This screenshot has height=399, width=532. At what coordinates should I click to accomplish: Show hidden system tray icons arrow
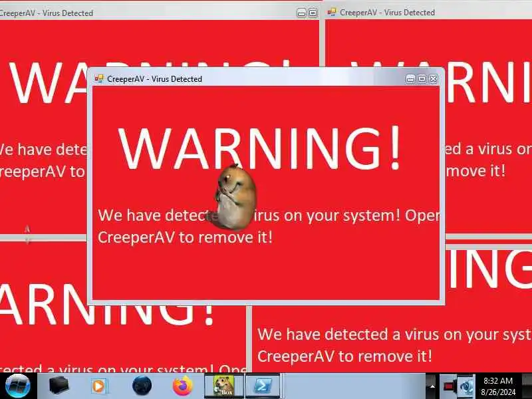pyautogui.click(x=432, y=386)
